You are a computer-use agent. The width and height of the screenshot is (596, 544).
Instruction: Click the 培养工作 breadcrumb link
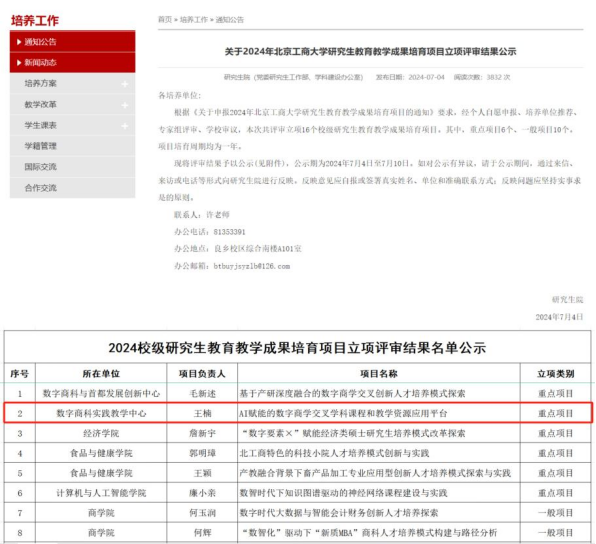coord(194,19)
